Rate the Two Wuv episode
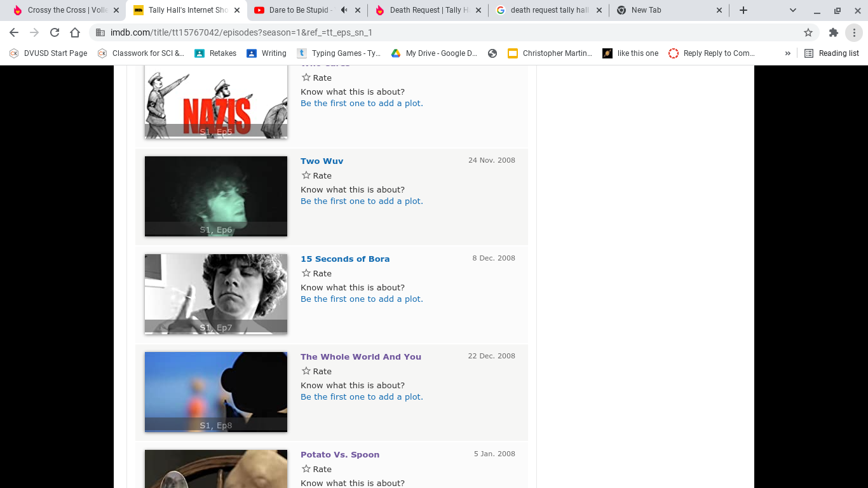The width and height of the screenshot is (868, 488). click(316, 175)
